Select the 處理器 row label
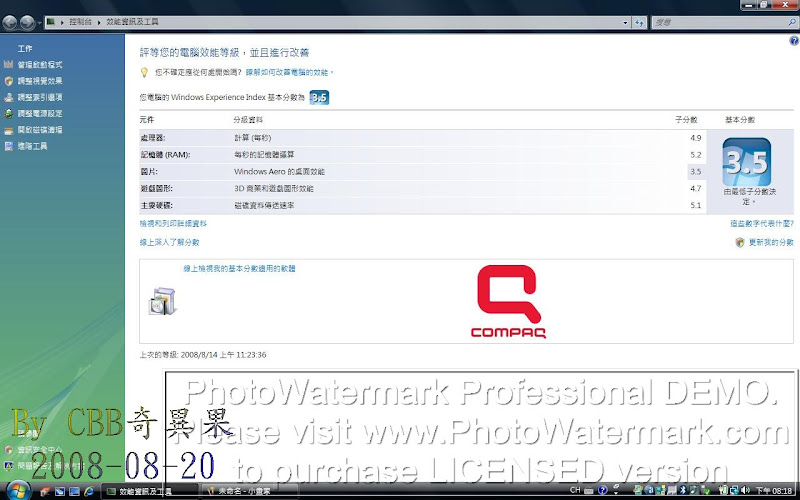The width and height of the screenshot is (800, 500). click(x=153, y=138)
